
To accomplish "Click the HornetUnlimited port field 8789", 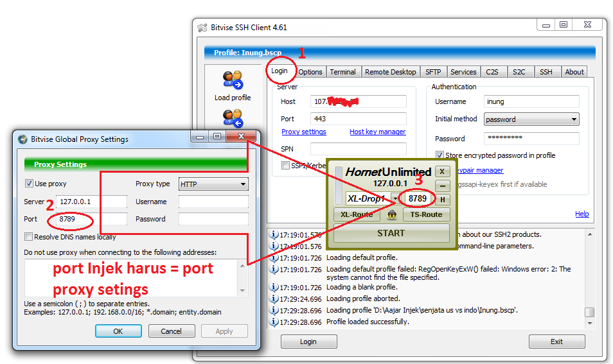I will click(418, 199).
